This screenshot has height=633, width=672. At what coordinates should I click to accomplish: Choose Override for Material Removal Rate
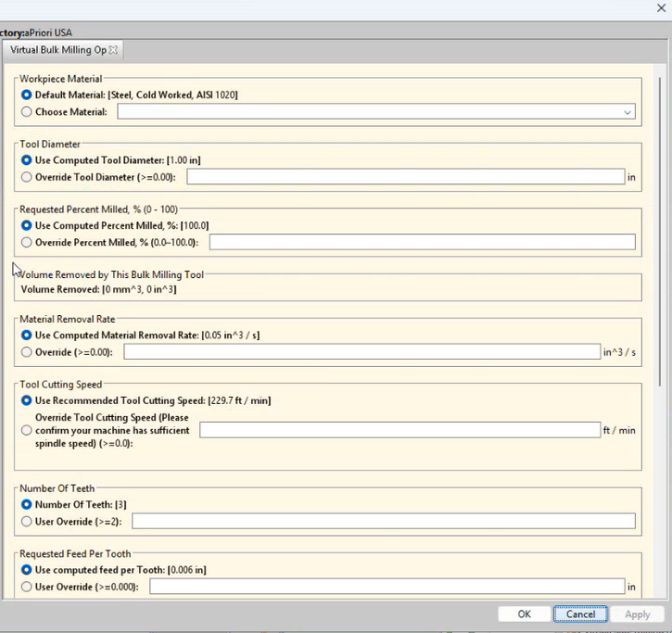coord(27,352)
